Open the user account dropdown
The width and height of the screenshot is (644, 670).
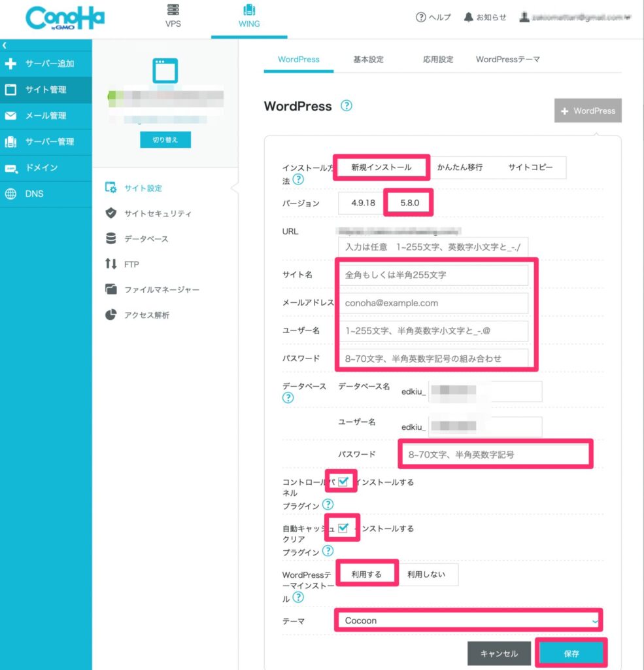click(x=575, y=17)
